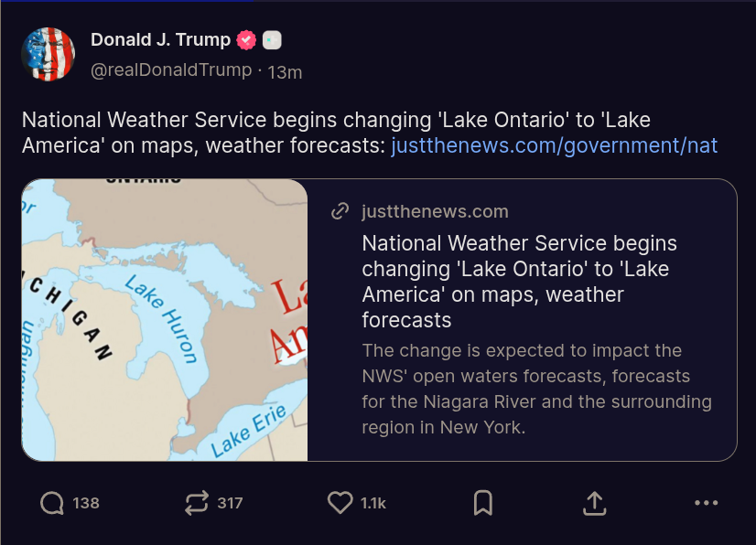Click the small badge beside verified checkmark
The width and height of the screenshot is (756, 545).
tap(272, 40)
